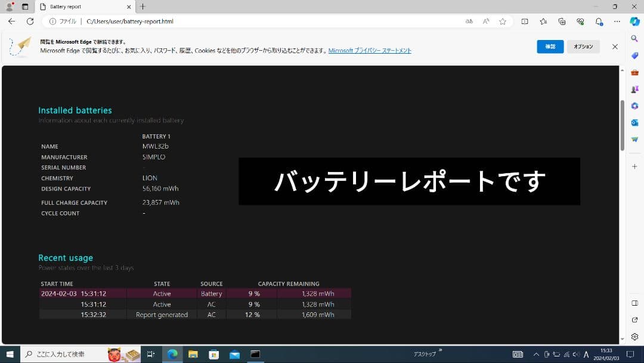The image size is (644, 363).
Task: Open Settings and more menu
Action: point(617,21)
